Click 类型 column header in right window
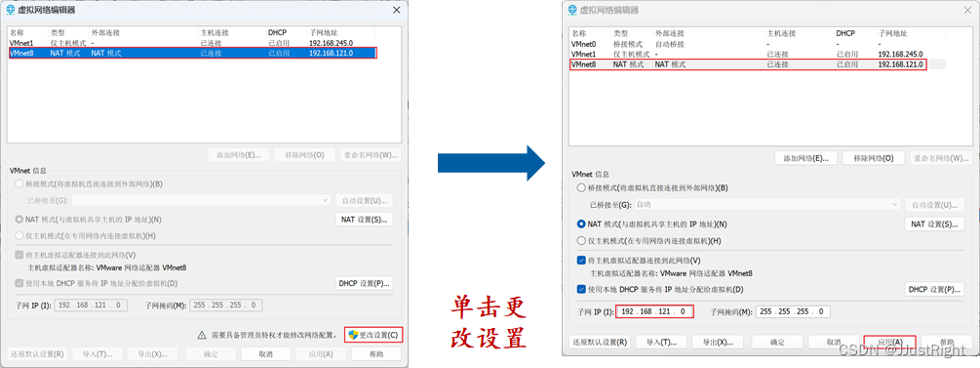The height and width of the screenshot is (368, 980). (620, 33)
